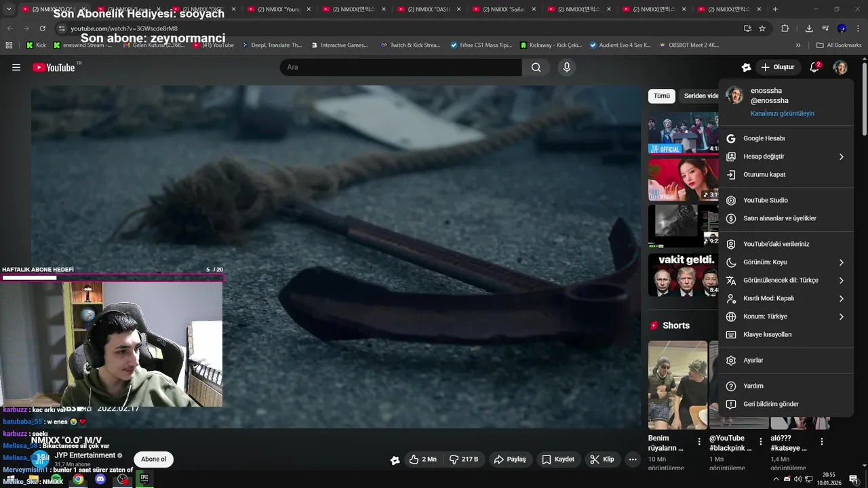Screen dimensions: 868x488
Task: Select Oturumu kapat to sign out
Action: (x=786, y=174)
